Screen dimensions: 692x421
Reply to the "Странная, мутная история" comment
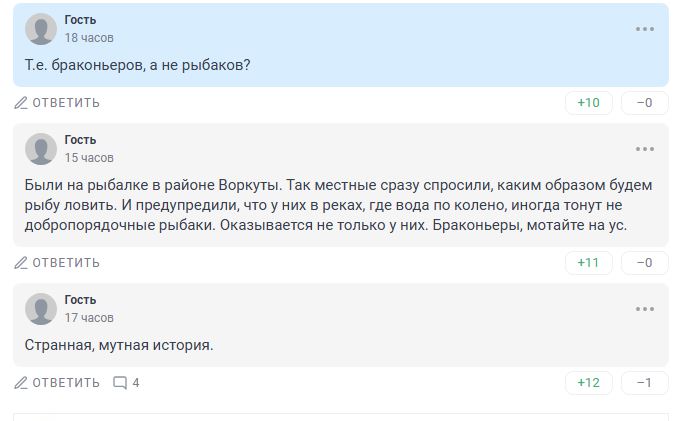coord(58,383)
